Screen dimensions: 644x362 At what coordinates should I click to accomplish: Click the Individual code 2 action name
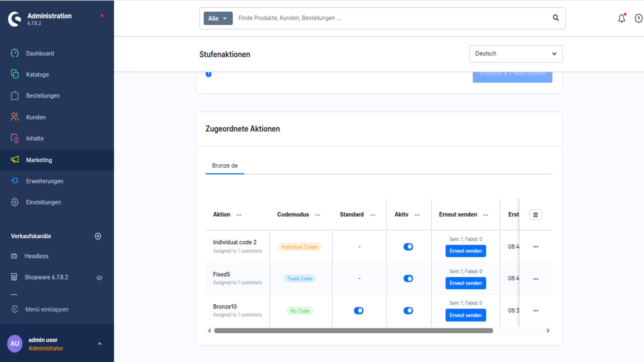tap(235, 242)
